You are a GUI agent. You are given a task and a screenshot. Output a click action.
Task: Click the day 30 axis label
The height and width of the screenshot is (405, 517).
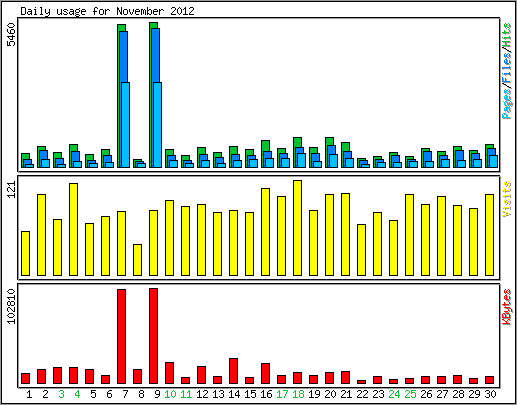click(490, 394)
